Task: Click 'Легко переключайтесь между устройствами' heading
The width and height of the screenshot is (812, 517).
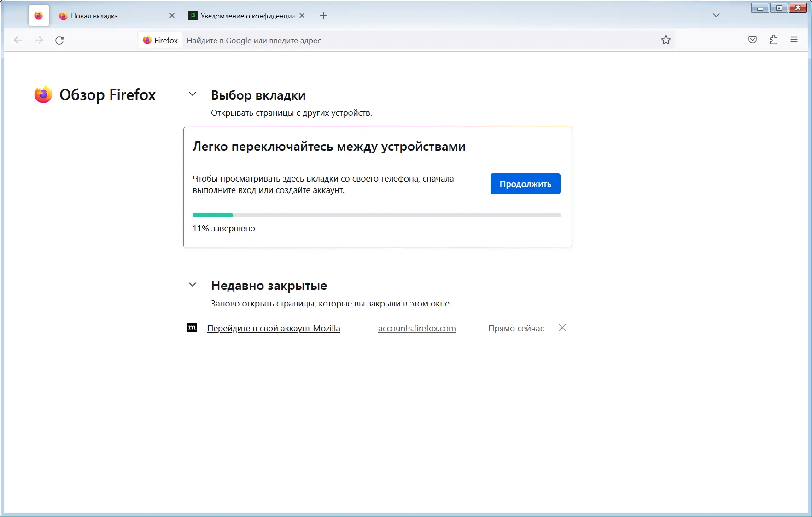Action: tap(329, 147)
